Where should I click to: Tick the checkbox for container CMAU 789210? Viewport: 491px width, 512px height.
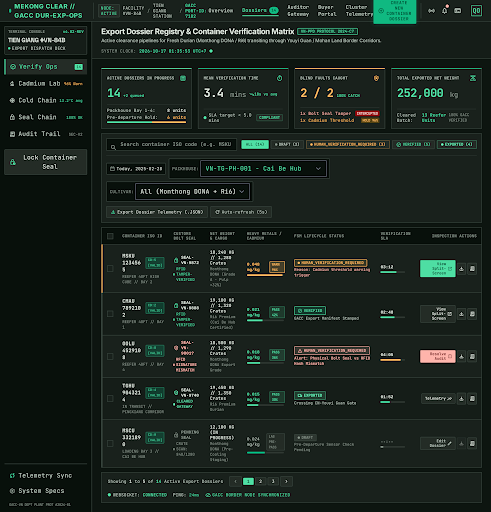[110, 314]
